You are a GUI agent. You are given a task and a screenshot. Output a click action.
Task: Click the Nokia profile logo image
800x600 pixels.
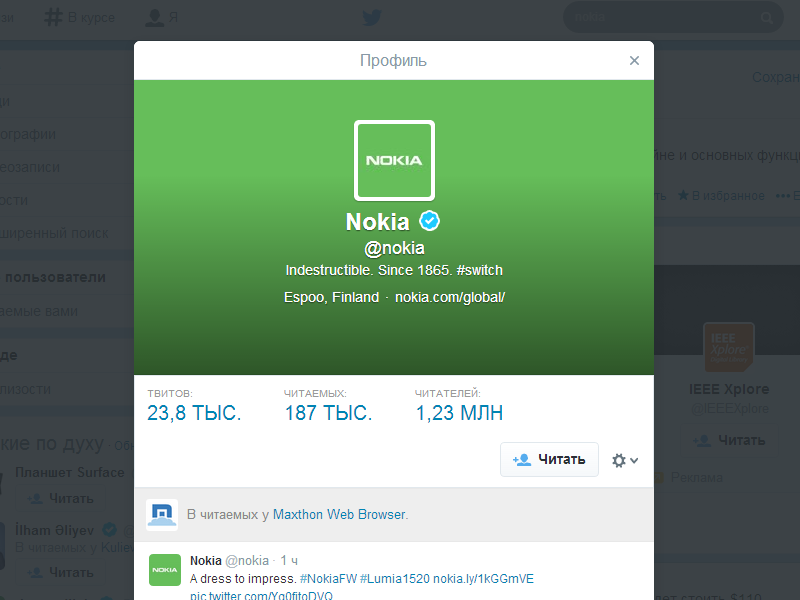394,160
